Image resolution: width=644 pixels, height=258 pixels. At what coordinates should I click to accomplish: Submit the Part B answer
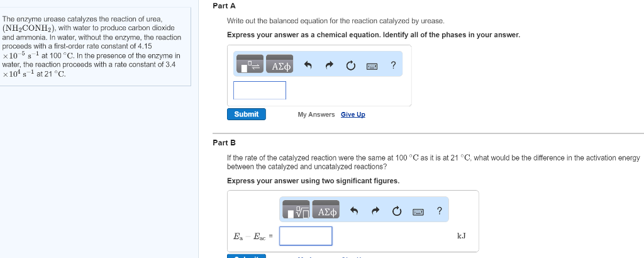247,256
